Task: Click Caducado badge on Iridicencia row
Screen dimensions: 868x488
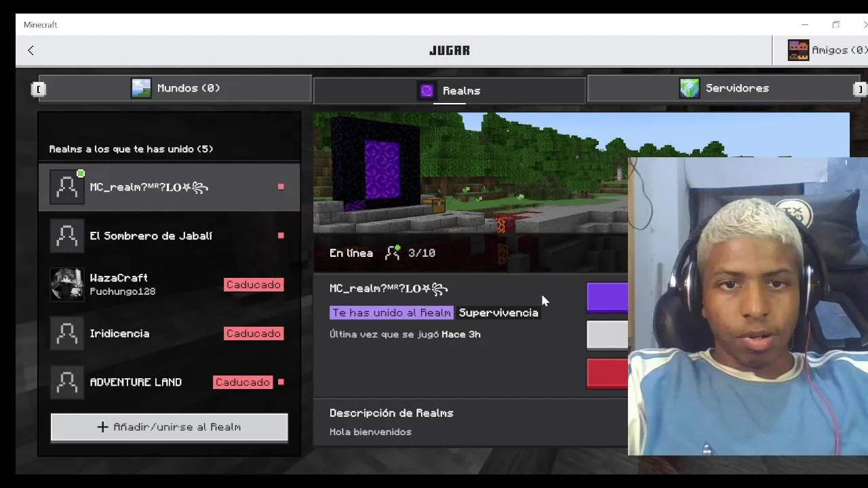Action: coord(254,333)
